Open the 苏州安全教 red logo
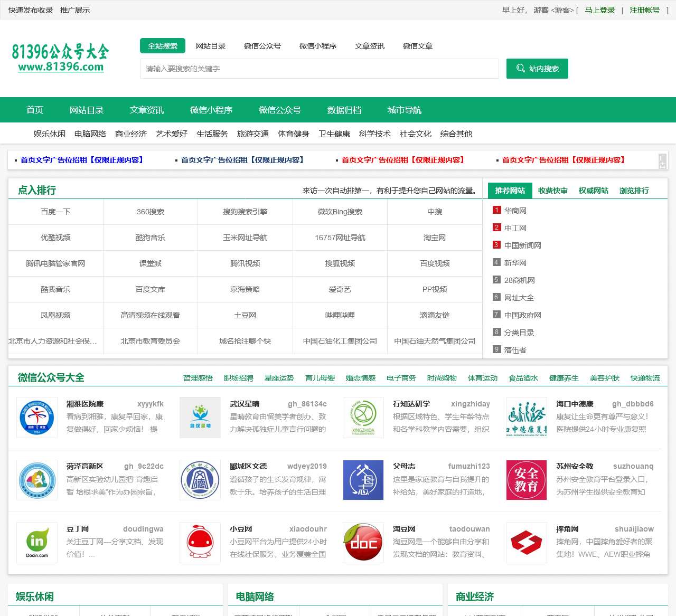Image resolution: width=676 pixels, height=616 pixels. pos(527,480)
